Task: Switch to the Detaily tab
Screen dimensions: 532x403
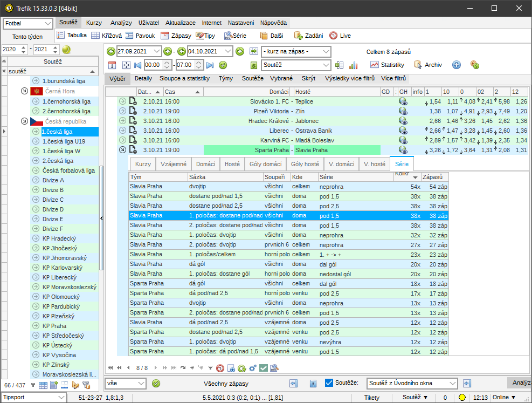Action: pyautogui.click(x=143, y=78)
